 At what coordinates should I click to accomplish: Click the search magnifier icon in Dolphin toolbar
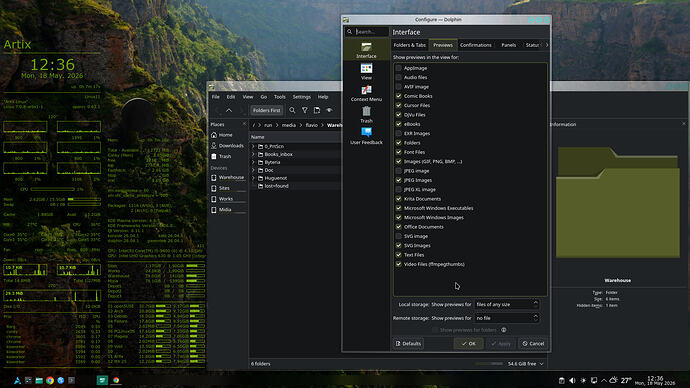point(292,110)
